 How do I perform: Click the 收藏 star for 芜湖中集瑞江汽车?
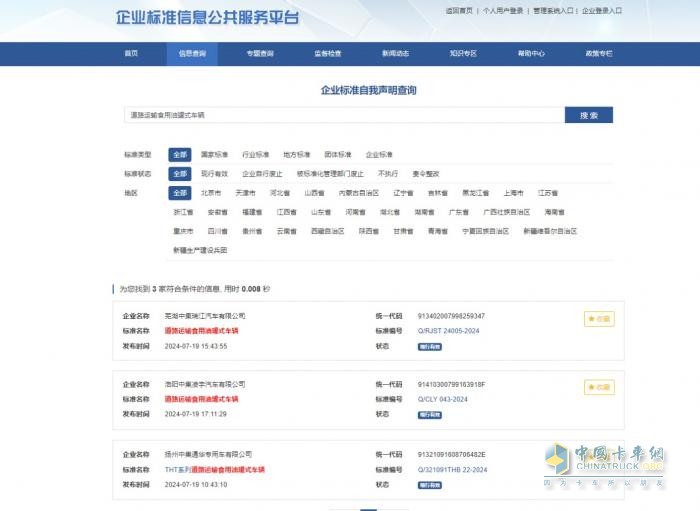tap(599, 319)
